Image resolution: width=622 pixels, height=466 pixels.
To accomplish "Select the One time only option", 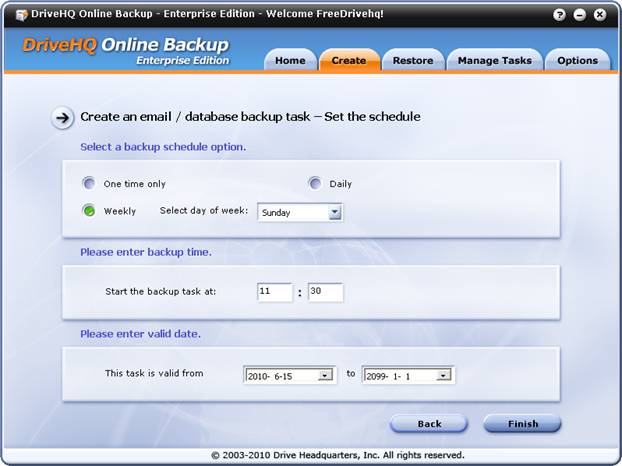I will coord(89,184).
